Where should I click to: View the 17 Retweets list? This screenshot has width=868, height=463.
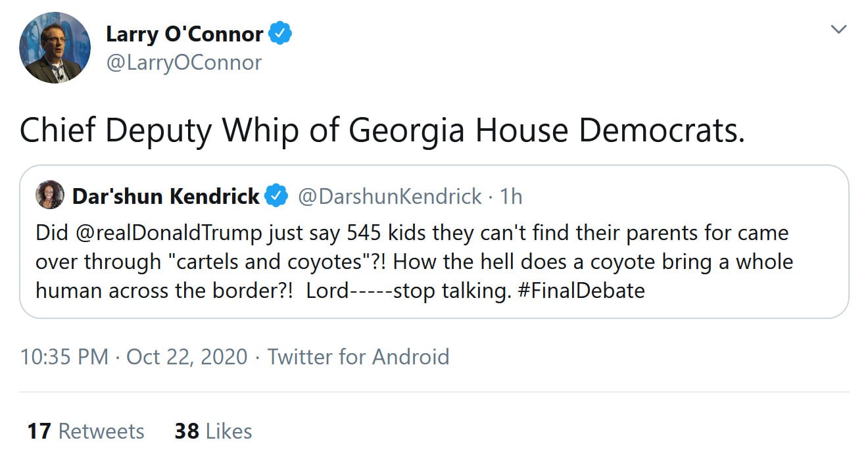tap(85, 431)
